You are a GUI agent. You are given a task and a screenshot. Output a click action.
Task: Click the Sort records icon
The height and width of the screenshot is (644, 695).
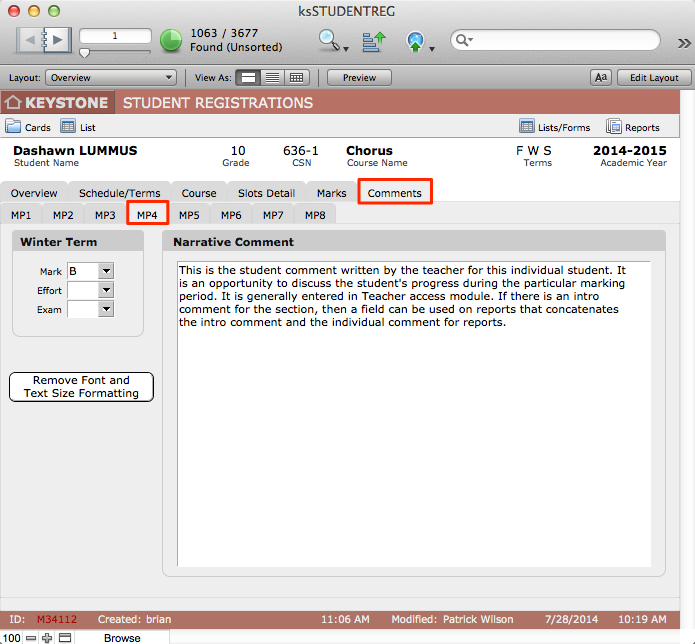point(373,40)
